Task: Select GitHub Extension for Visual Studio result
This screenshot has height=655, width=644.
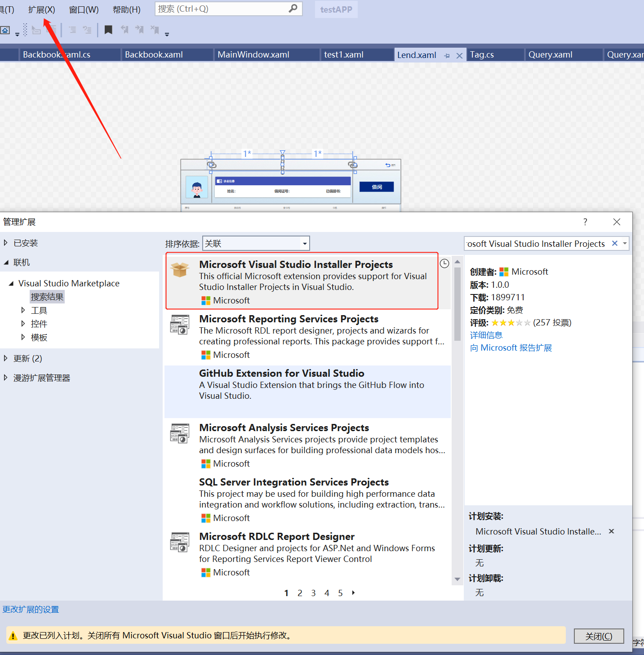Action: [307, 392]
